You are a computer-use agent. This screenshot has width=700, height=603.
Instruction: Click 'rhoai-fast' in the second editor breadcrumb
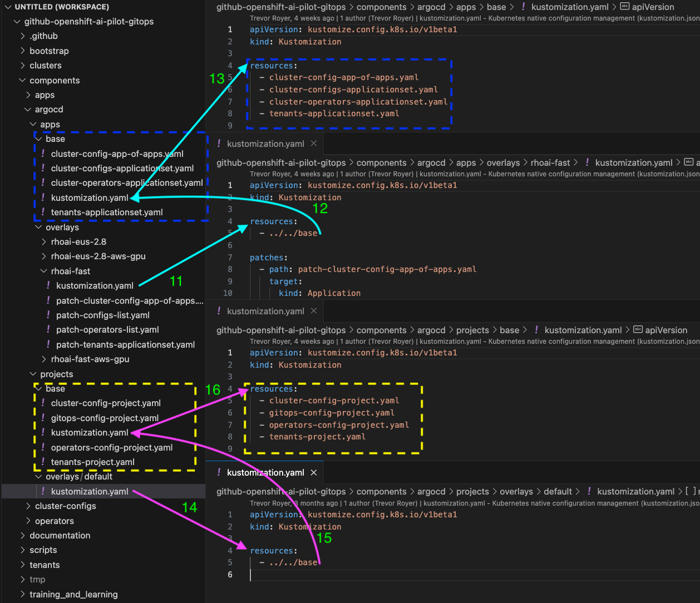pyautogui.click(x=550, y=162)
